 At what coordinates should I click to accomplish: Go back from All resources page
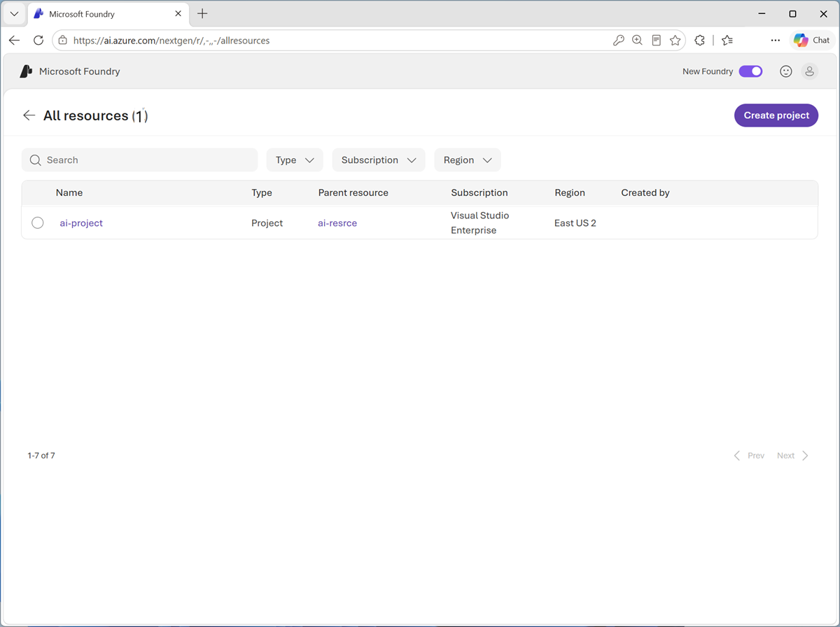click(29, 115)
